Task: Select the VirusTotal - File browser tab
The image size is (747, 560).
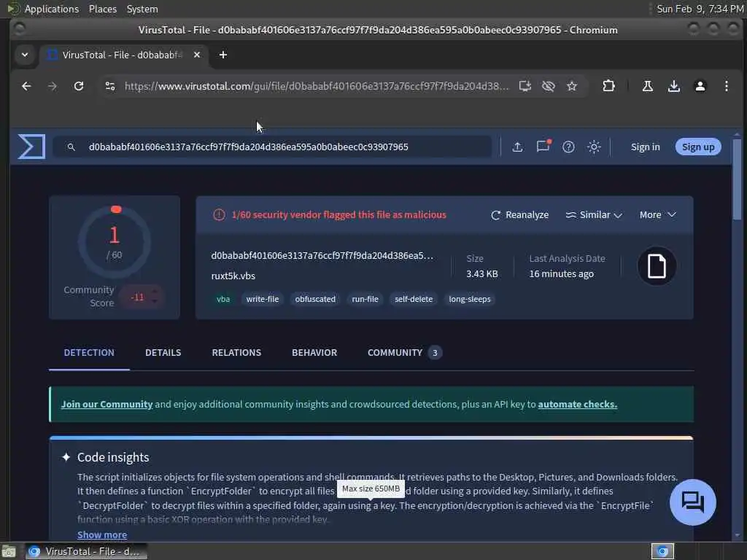Action: click(124, 55)
